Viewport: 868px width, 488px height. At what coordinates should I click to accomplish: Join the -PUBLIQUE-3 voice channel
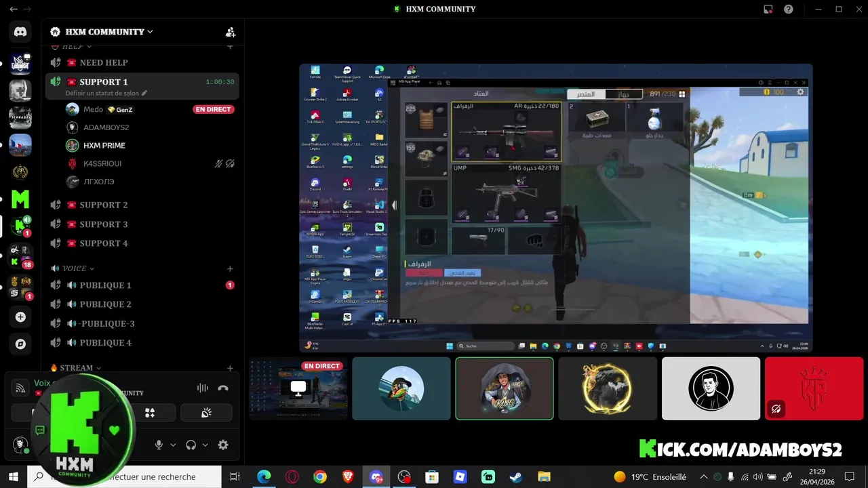click(142, 324)
